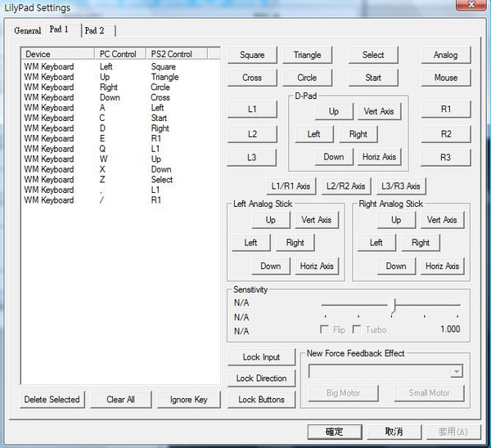
Task: Click the Mouse button
Action: point(446,78)
